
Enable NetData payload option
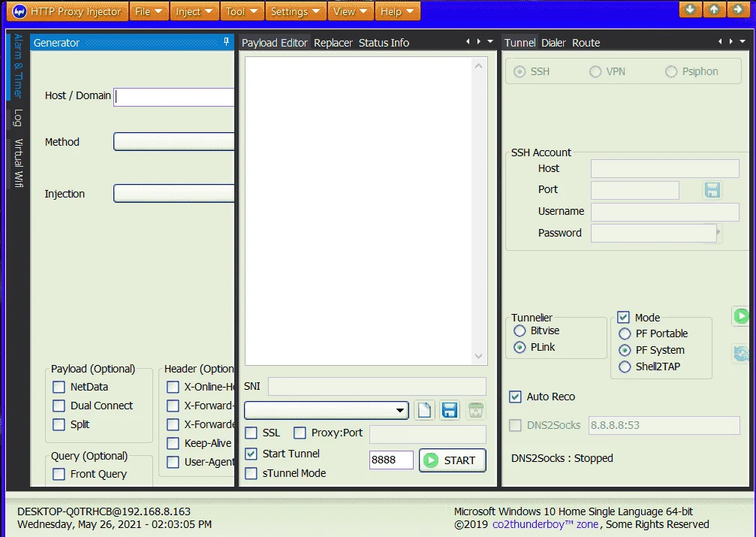click(59, 387)
